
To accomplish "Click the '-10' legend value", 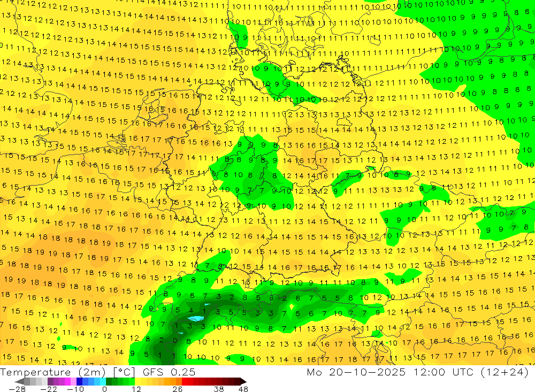I will pyautogui.click(x=75, y=389).
